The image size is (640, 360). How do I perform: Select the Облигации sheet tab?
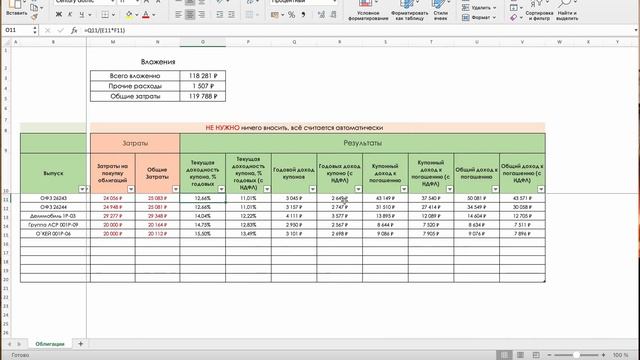coord(50,344)
